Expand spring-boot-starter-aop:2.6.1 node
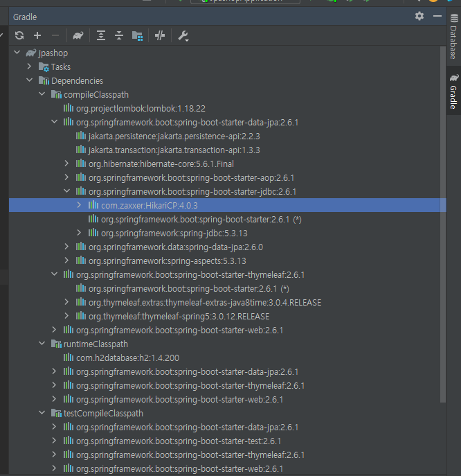This screenshot has width=461, height=476. pos(66,177)
